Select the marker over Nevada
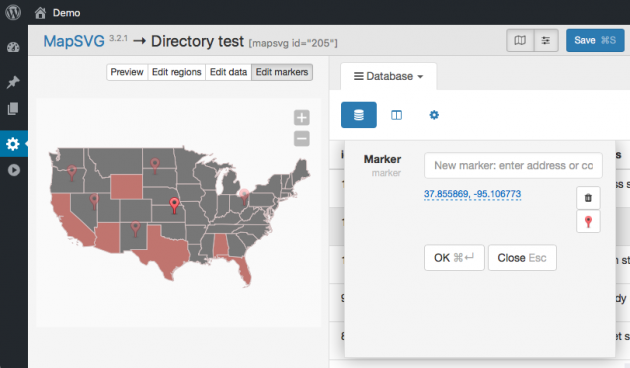The height and width of the screenshot is (368, 630). [x=94, y=201]
